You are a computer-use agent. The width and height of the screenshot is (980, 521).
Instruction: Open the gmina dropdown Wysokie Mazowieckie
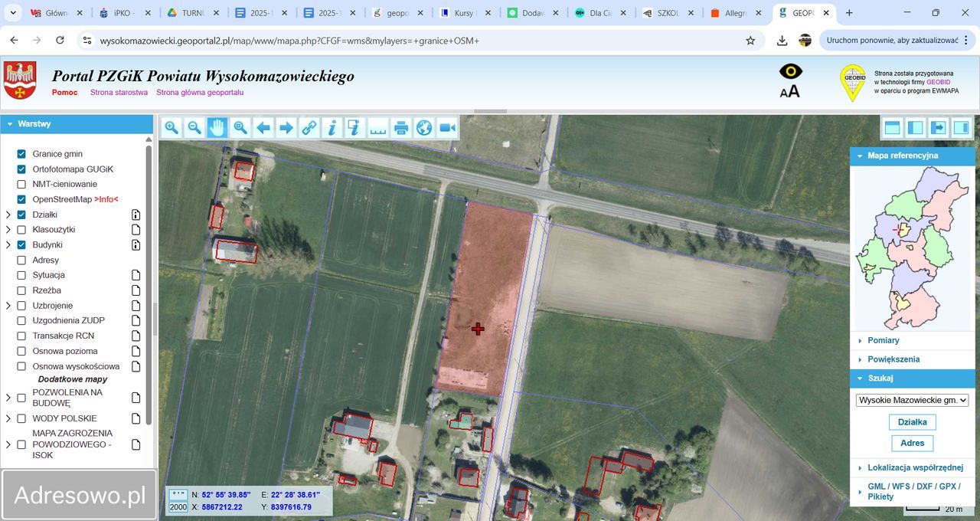pos(912,400)
